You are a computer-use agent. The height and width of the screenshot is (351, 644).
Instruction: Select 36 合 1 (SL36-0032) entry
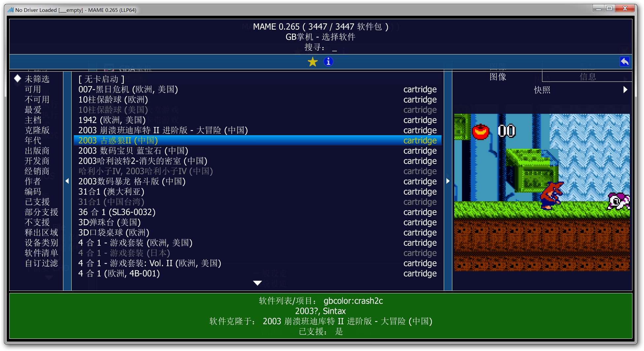pyautogui.click(x=257, y=212)
